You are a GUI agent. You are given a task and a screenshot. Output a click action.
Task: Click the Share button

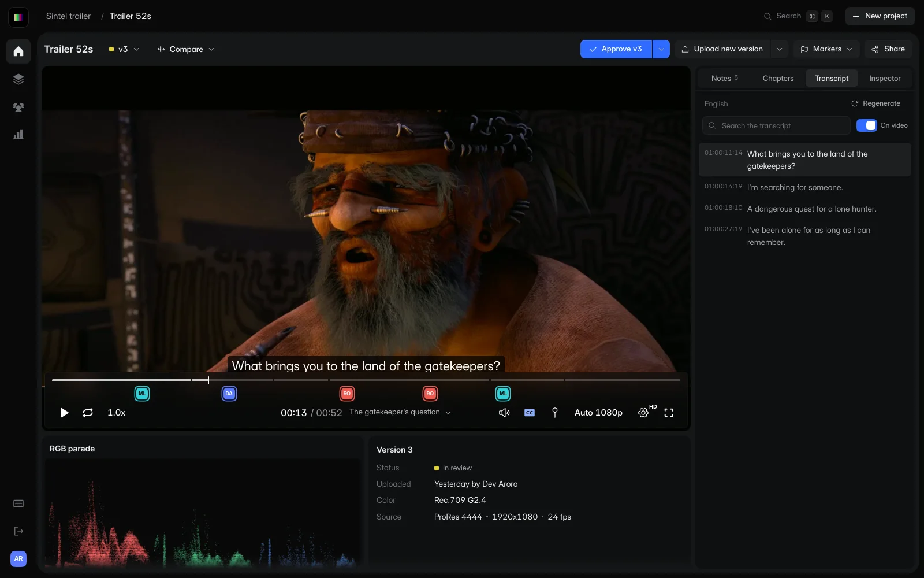(x=888, y=49)
